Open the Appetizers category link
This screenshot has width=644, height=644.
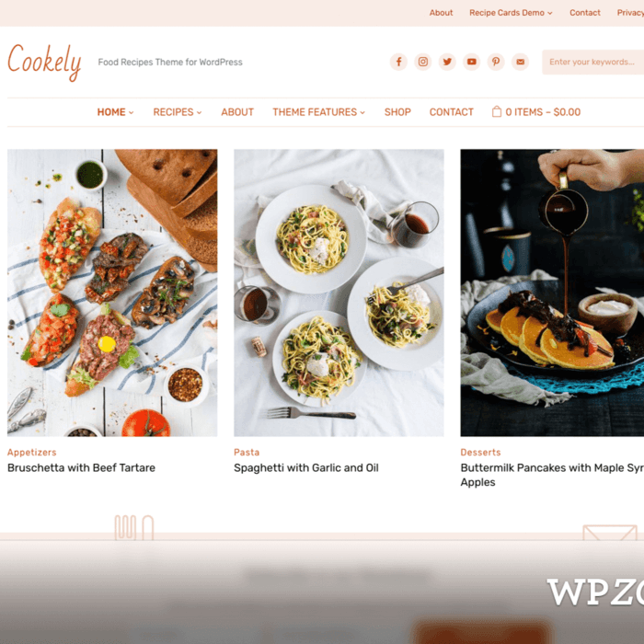31,453
